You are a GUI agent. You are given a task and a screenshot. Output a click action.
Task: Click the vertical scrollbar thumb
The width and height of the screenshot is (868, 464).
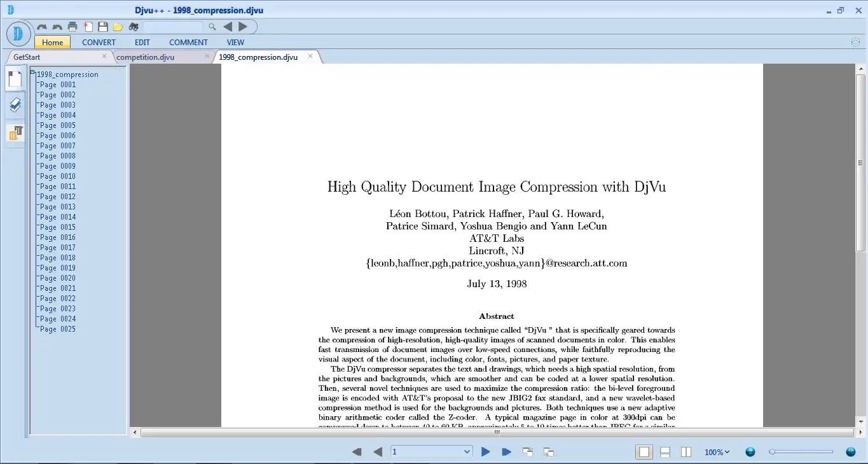[861, 162]
